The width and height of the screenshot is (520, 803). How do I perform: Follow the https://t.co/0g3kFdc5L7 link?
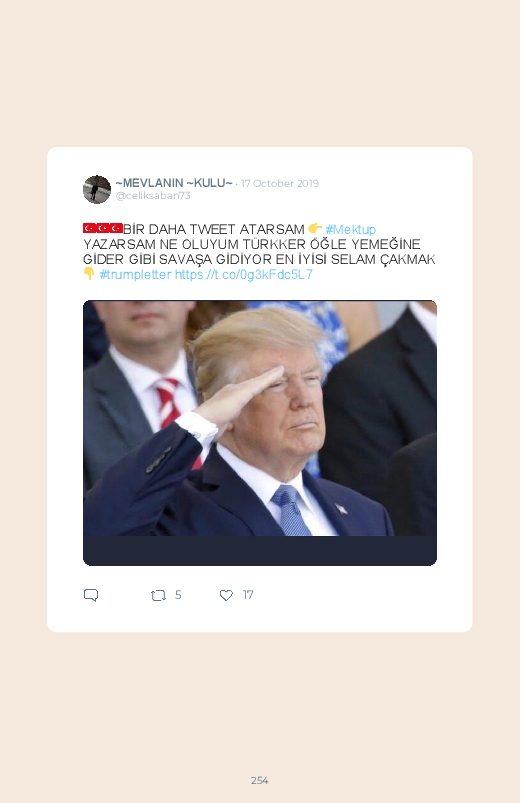[243, 274]
